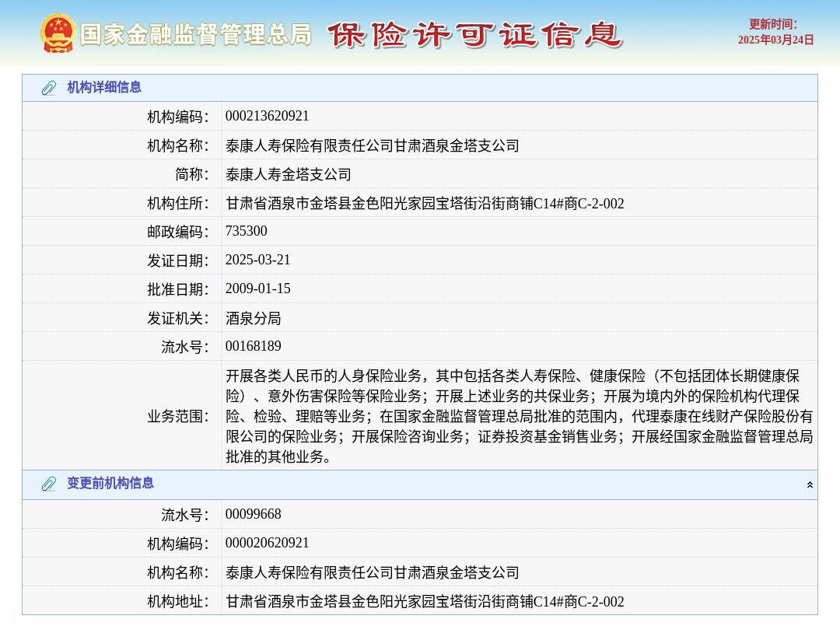Click the 批准日期 label
The width and height of the screenshot is (840, 626).
click(178, 290)
